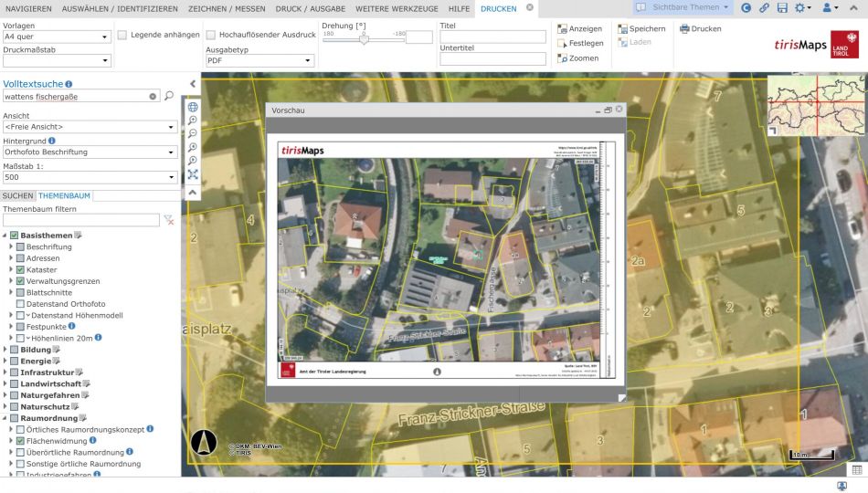Uncheck the Verwaltungsgrenzen layer checkbox

tap(20, 281)
